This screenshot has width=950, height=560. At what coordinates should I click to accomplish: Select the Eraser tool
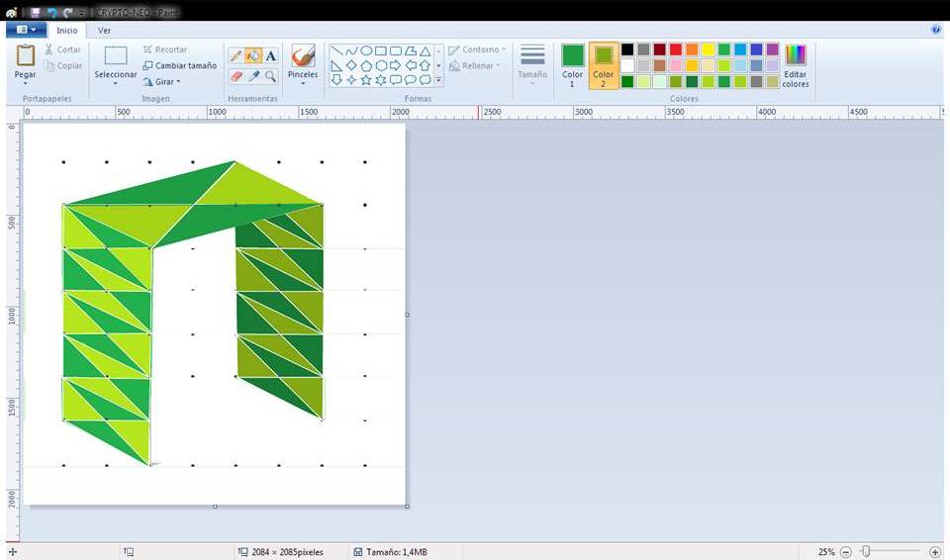tap(237, 76)
